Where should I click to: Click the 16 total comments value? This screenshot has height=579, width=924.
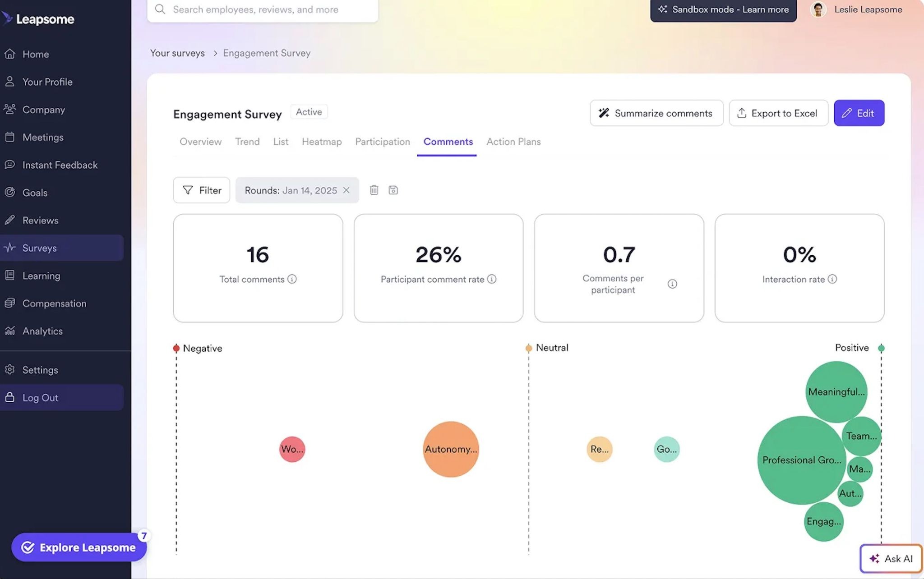coord(258,255)
